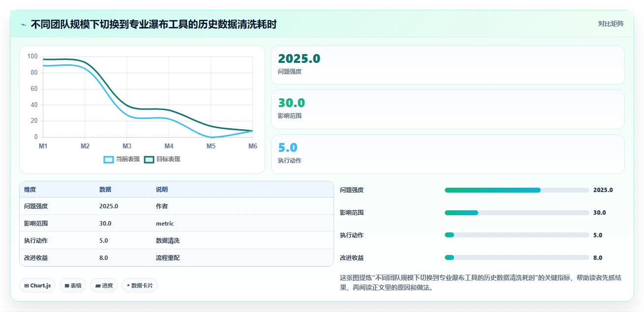Click the 8.0 cell in the table
Image resolution: width=644 pixels, height=312 pixels.
pyautogui.click(x=104, y=258)
